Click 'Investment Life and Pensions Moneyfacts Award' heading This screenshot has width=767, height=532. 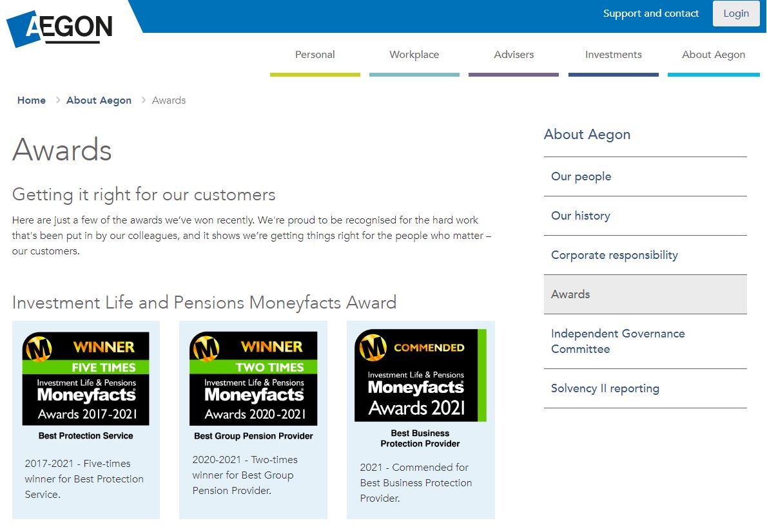[x=204, y=303]
